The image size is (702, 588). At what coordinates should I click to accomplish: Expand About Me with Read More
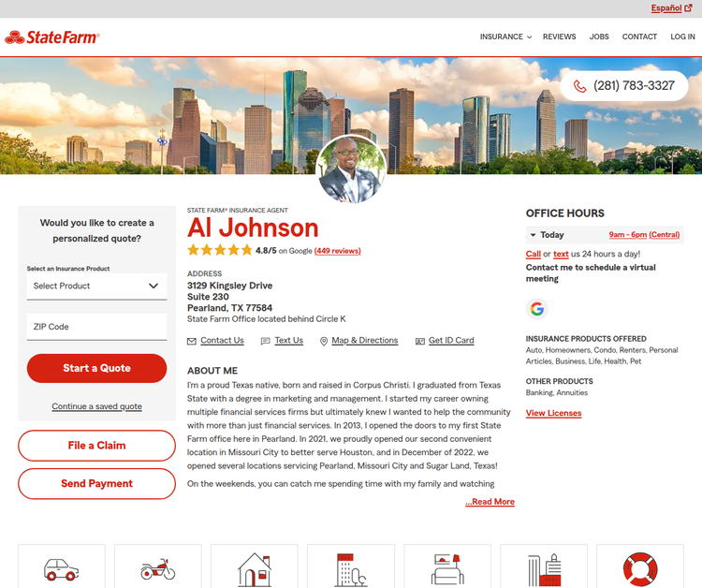click(x=490, y=502)
